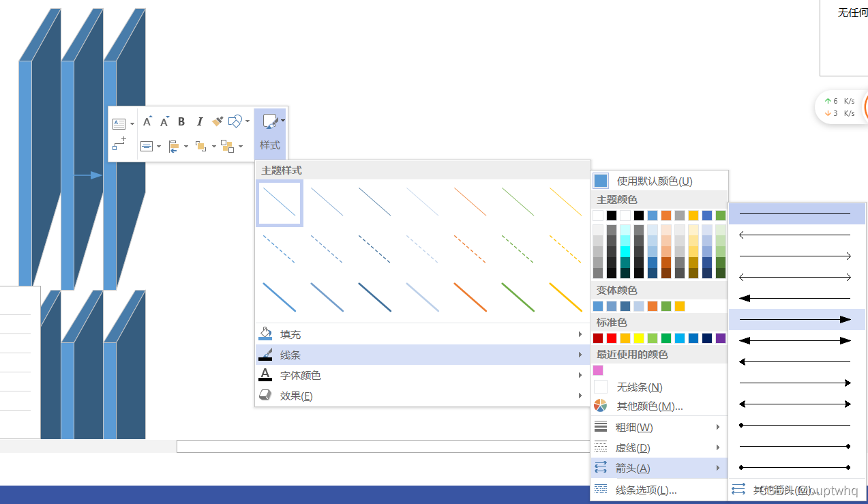This screenshot has width=868, height=504.
Task: Activate the format painter brush
Action: coord(218,121)
